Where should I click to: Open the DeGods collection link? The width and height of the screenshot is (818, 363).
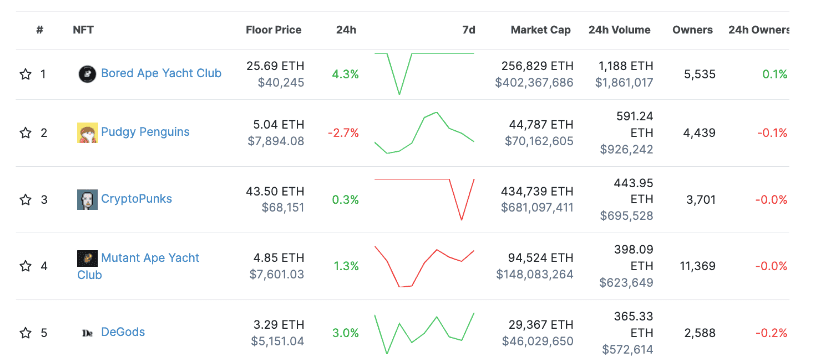point(123,332)
